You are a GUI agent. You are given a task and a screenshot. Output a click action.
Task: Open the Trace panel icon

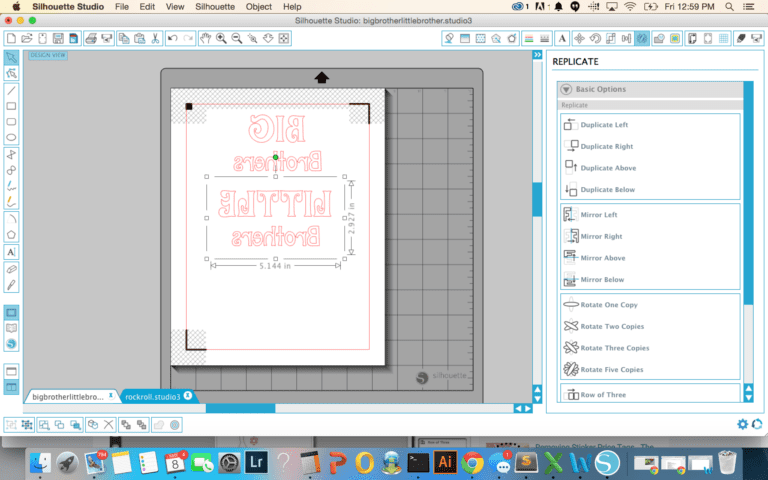coord(675,38)
